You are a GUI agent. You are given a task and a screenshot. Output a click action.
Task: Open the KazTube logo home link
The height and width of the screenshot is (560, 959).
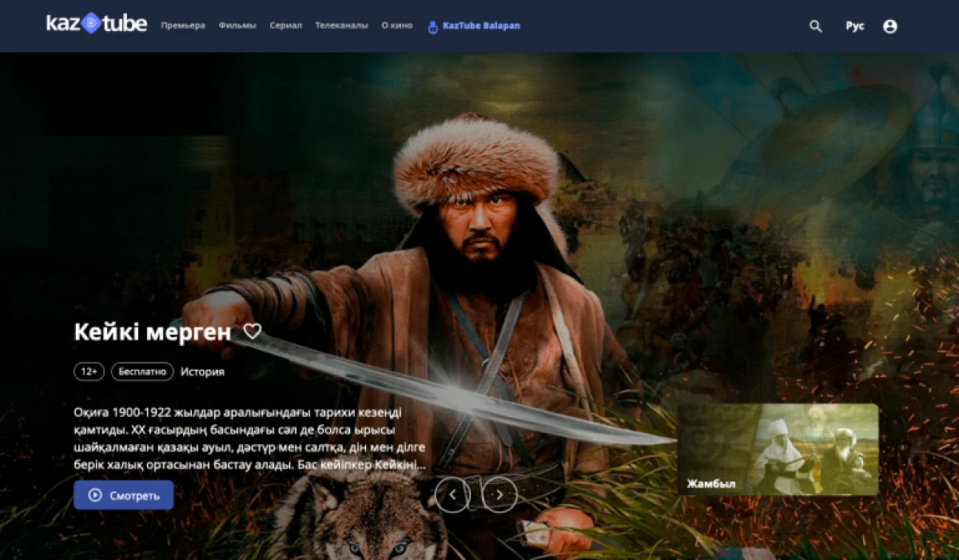pos(97,24)
